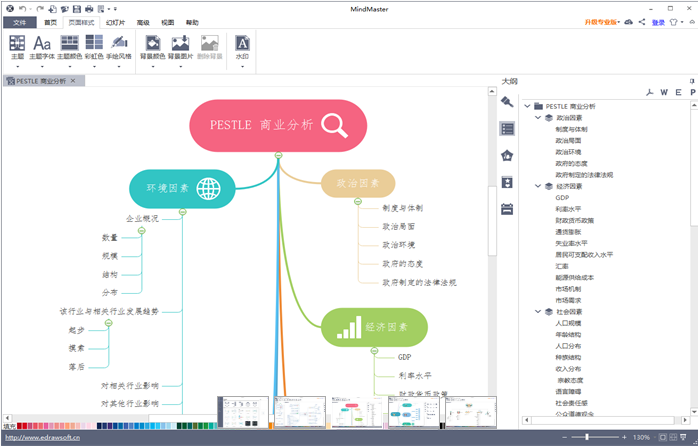Open the 主题颜色 theme color tool

(69, 47)
